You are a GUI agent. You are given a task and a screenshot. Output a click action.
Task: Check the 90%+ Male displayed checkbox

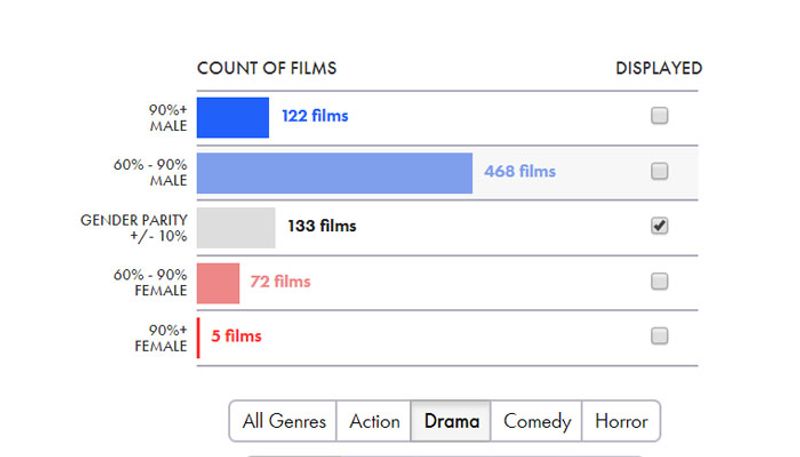[x=659, y=116]
